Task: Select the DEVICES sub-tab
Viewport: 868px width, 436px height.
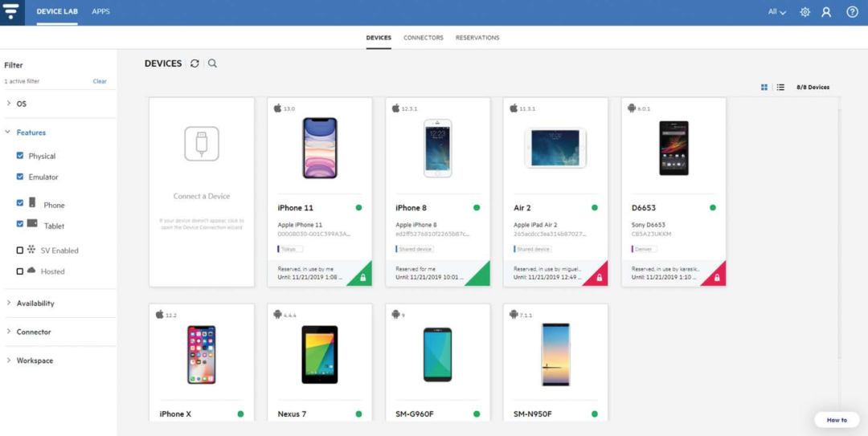Action: coord(379,38)
